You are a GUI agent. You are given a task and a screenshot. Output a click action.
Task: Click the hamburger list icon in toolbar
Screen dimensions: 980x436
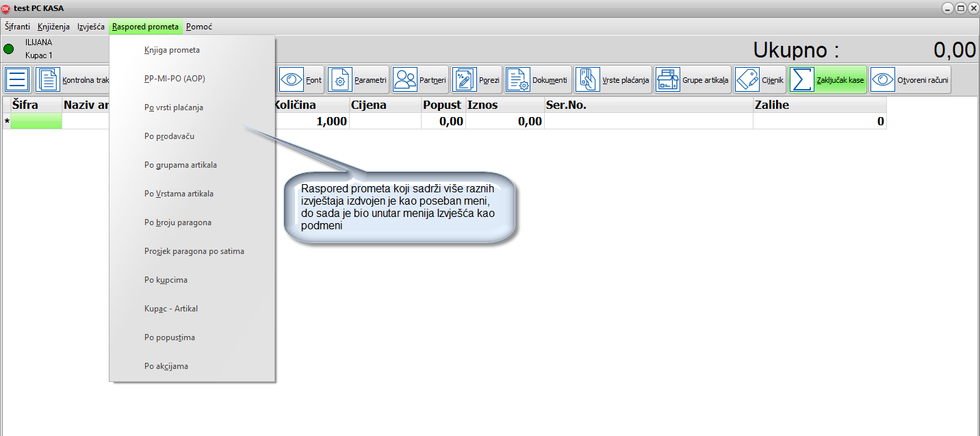pyautogui.click(x=18, y=80)
